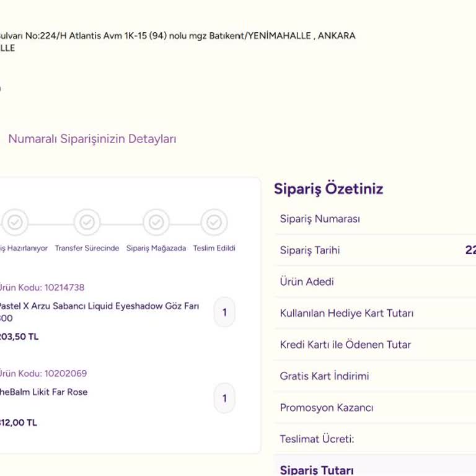Click the 'Sipariş Mağazada' status label
476x476 pixels.
(x=156, y=249)
